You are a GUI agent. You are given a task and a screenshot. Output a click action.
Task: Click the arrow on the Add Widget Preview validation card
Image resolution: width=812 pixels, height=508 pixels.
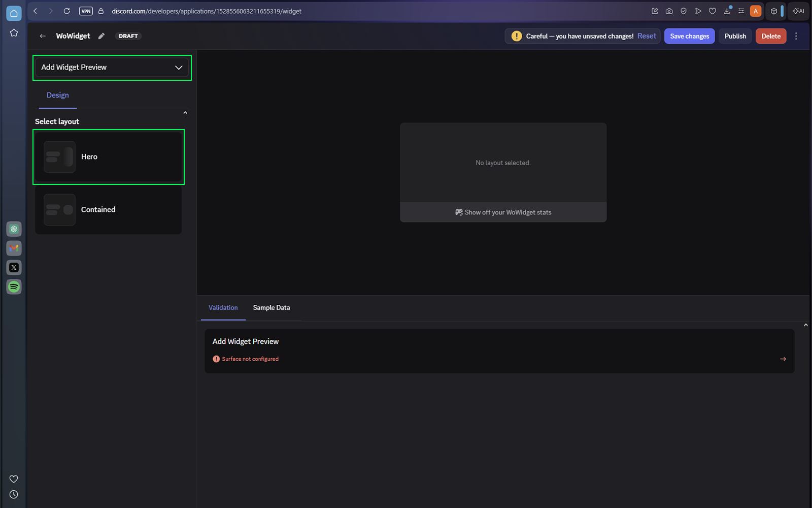click(783, 359)
